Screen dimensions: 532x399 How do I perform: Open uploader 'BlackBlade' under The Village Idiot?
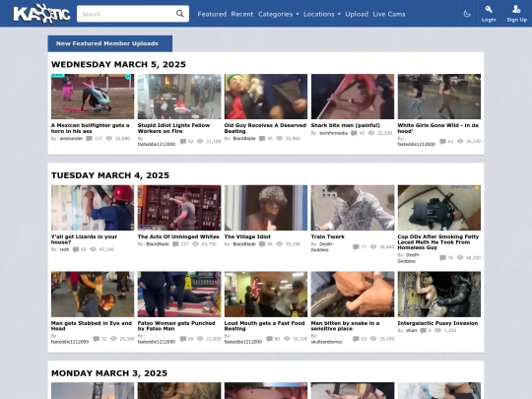click(244, 244)
